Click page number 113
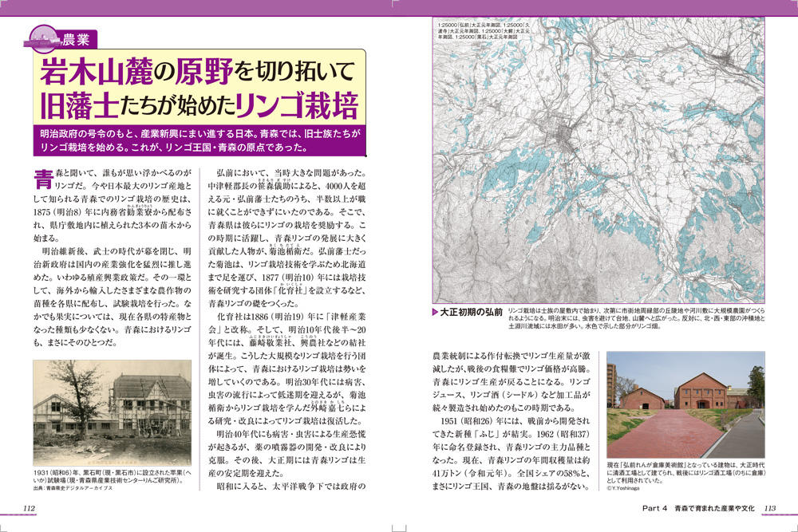 click(x=769, y=508)
